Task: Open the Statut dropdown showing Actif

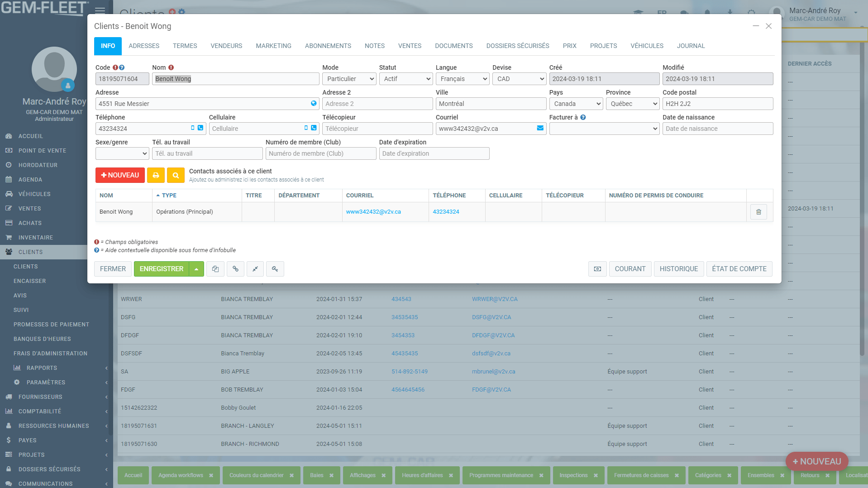Action: tap(406, 79)
